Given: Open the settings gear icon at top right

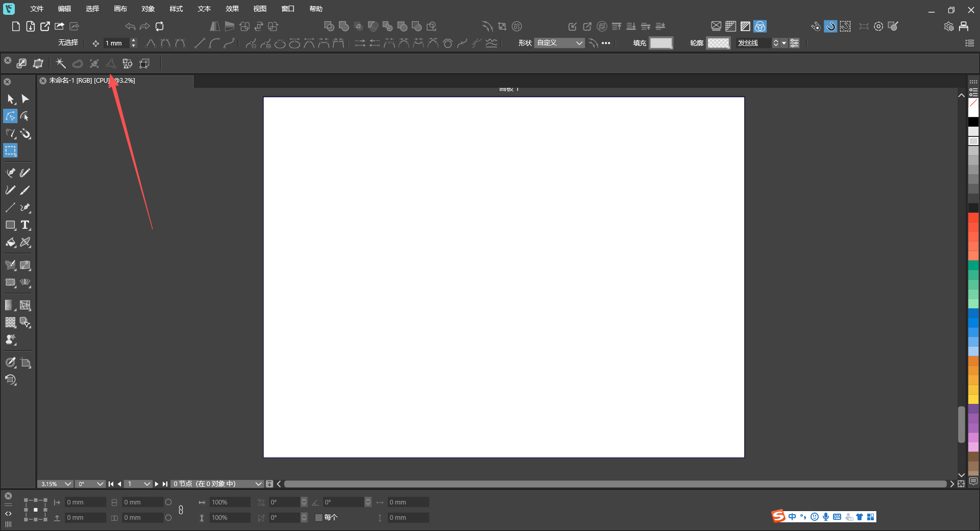Looking at the screenshot, I should (949, 27).
